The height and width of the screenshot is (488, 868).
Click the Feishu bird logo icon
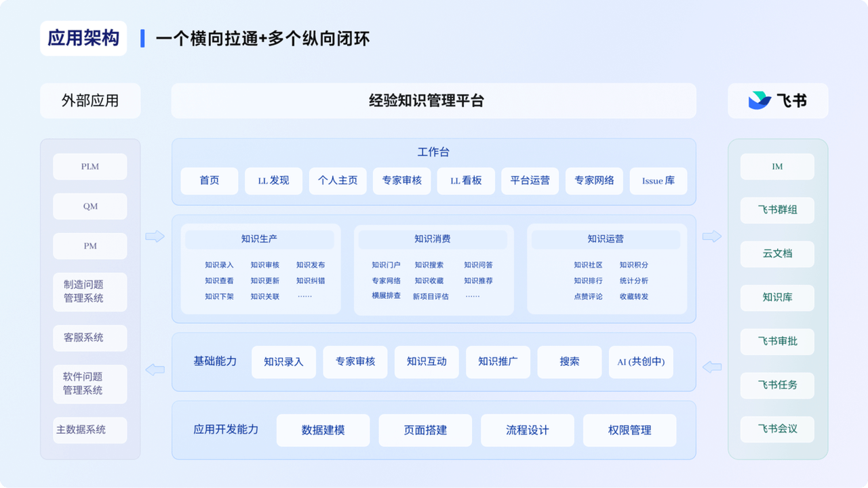[759, 100]
